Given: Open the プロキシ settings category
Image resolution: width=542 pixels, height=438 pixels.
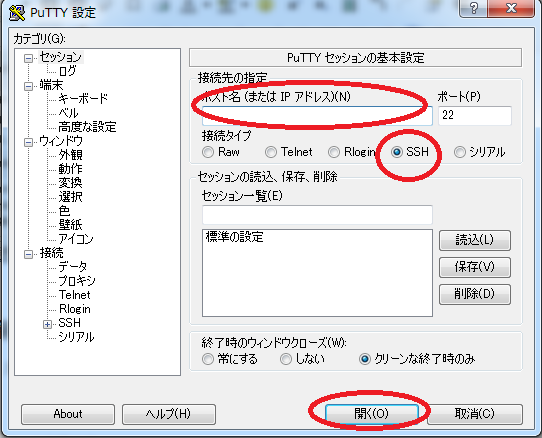Looking at the screenshot, I should pos(77,281).
